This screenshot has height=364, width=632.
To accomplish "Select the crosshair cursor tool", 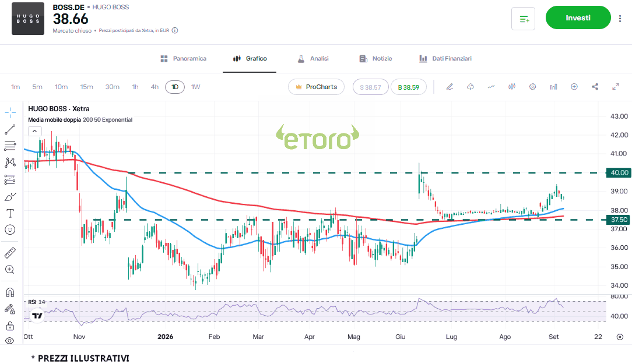I will (x=10, y=113).
